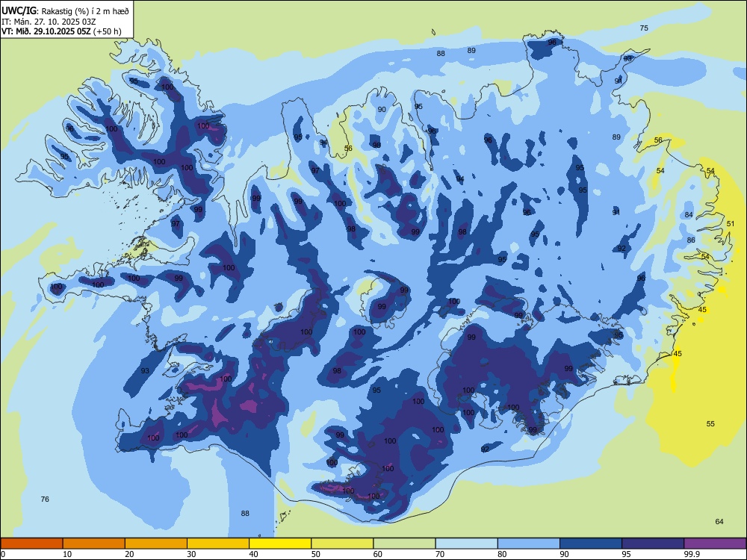Viewport: 747px width, 560px height.
Task: Click the '75' humidity value
Action: click(644, 28)
